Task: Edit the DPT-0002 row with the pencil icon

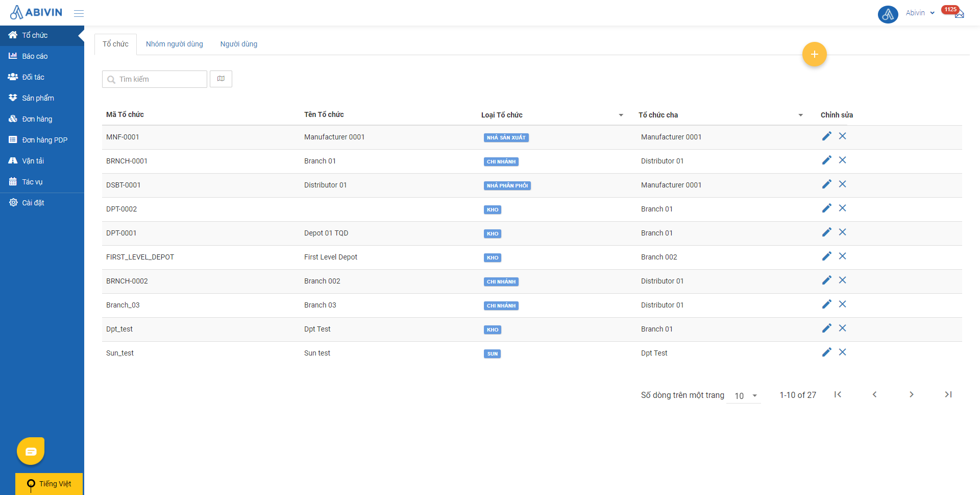Action: point(827,208)
